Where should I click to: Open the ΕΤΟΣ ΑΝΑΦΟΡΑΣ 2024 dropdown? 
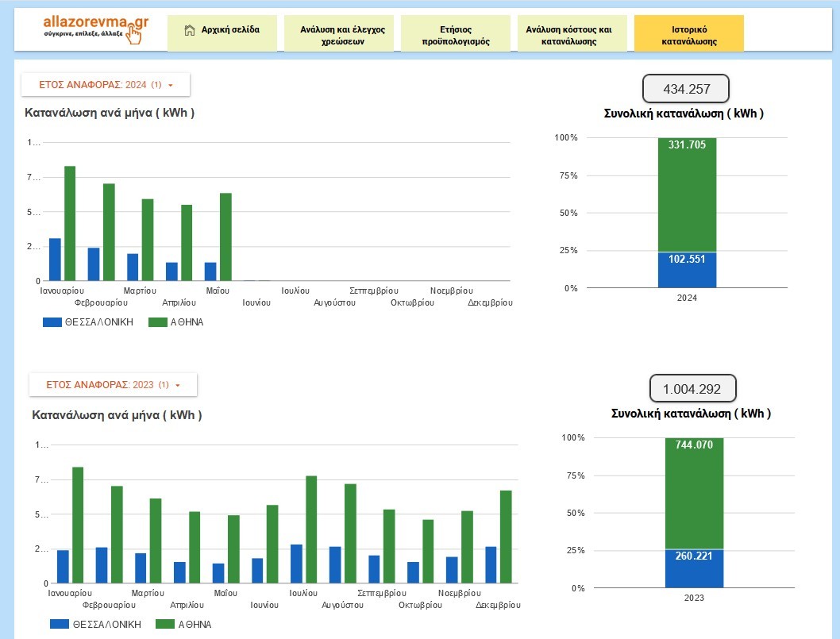105,84
